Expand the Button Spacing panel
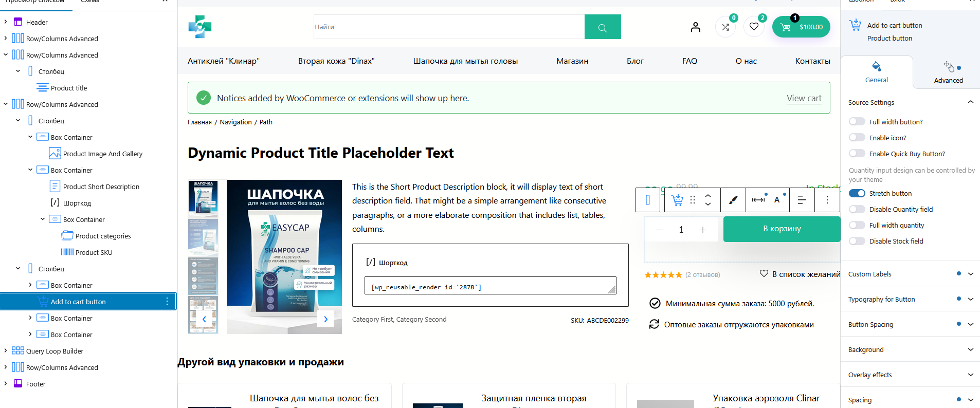Viewport: 980px width, 408px height. point(971,324)
